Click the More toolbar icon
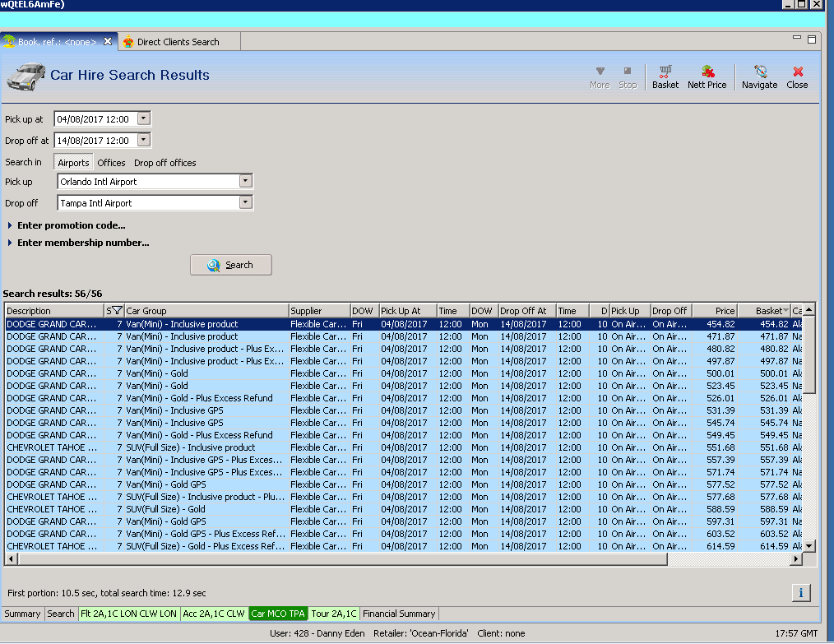 pyautogui.click(x=600, y=76)
